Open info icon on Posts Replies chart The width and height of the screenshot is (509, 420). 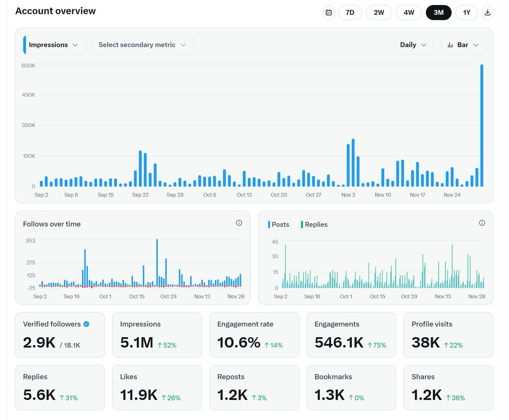pyautogui.click(x=482, y=223)
